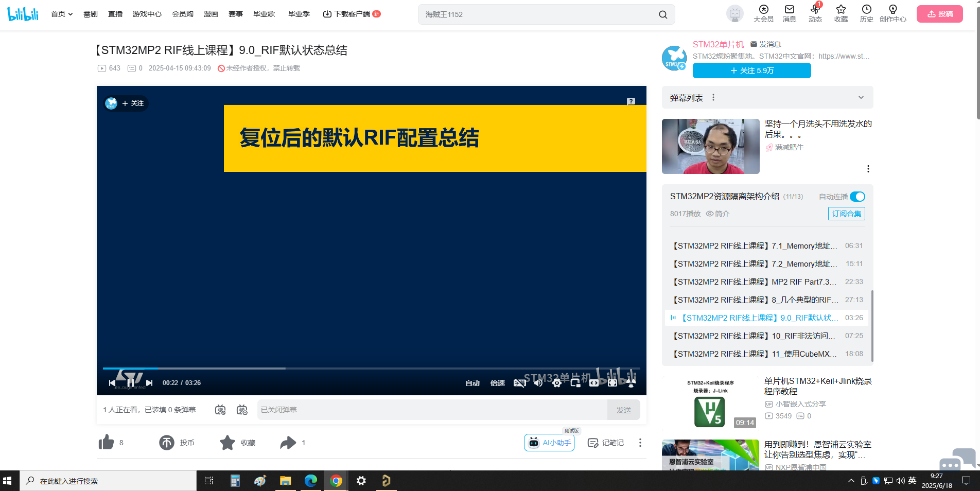Open 消息 messages icon
Image resolution: width=980 pixels, height=491 pixels.
(x=790, y=14)
